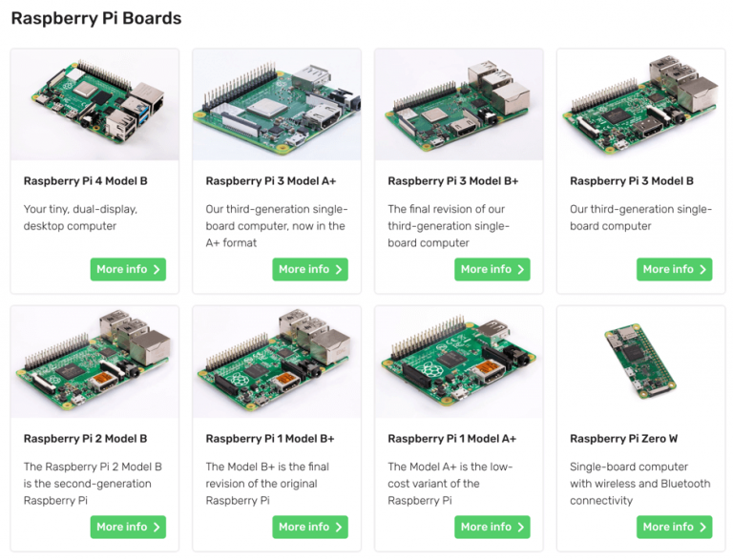
Task: Select the Raspberry Pi Zero W title
Action: (623, 439)
